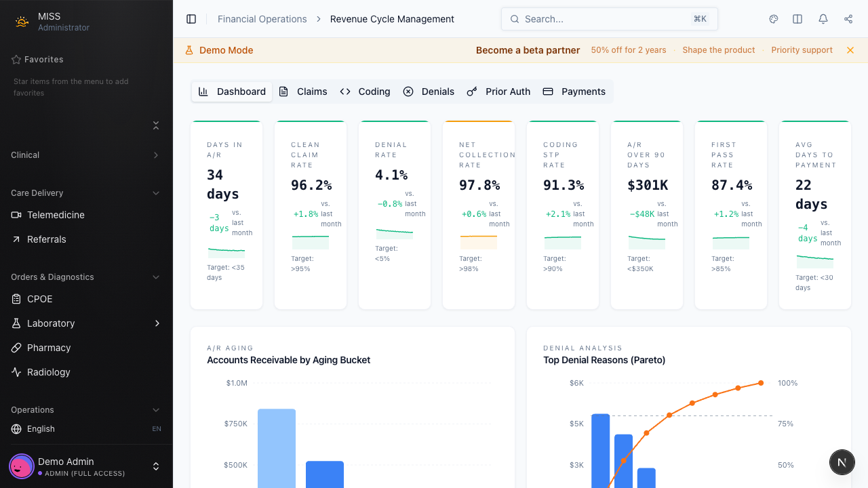The height and width of the screenshot is (488, 868).
Task: Click Become a beta partner link
Action: click(528, 50)
